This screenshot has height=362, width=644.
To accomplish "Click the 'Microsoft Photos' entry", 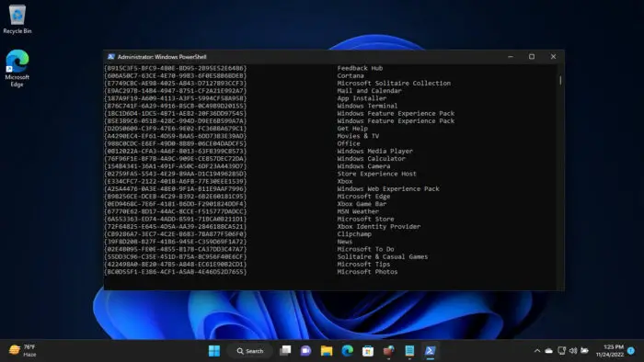I will [367, 272].
